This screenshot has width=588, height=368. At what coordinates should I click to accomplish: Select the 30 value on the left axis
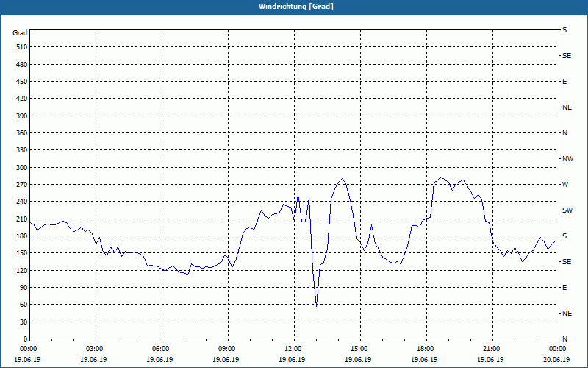pos(24,322)
